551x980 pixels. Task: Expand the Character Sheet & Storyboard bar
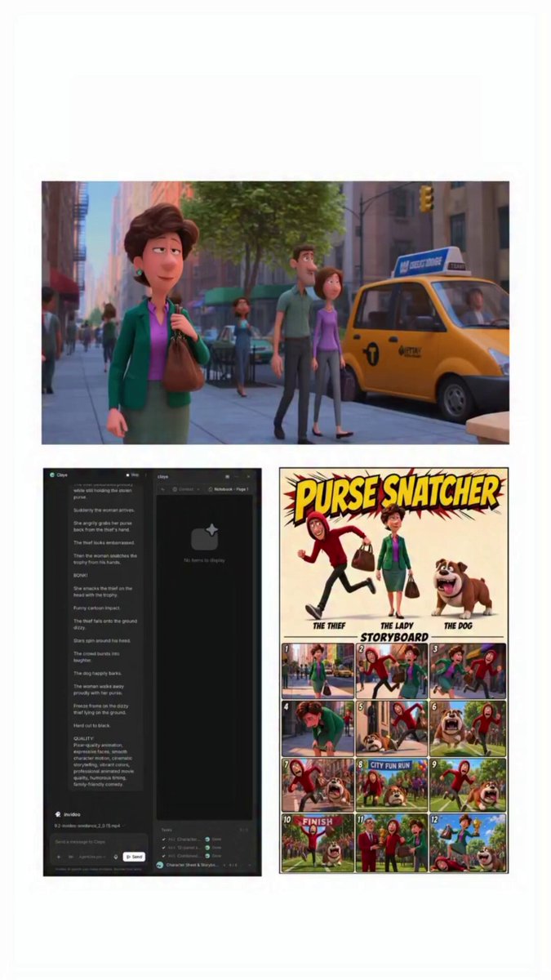pos(203,864)
